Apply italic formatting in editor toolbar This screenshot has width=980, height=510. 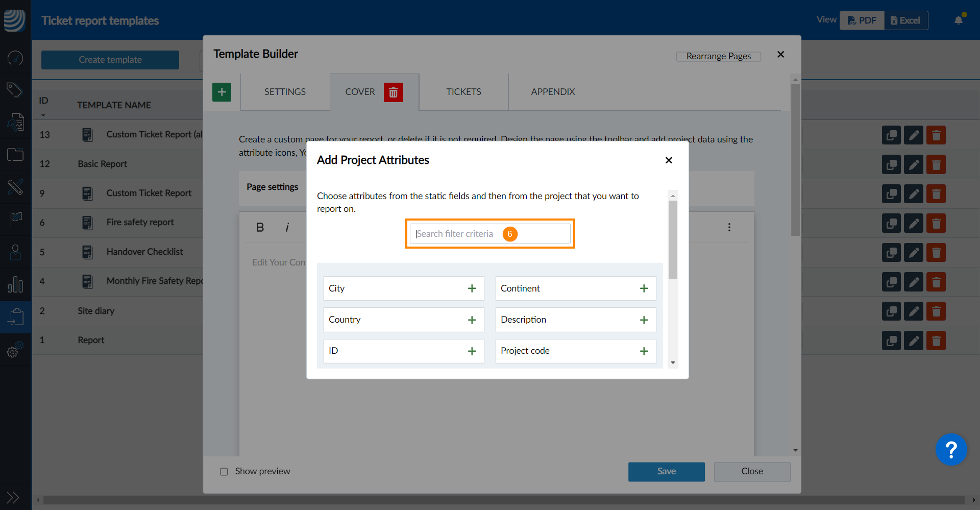click(x=287, y=228)
